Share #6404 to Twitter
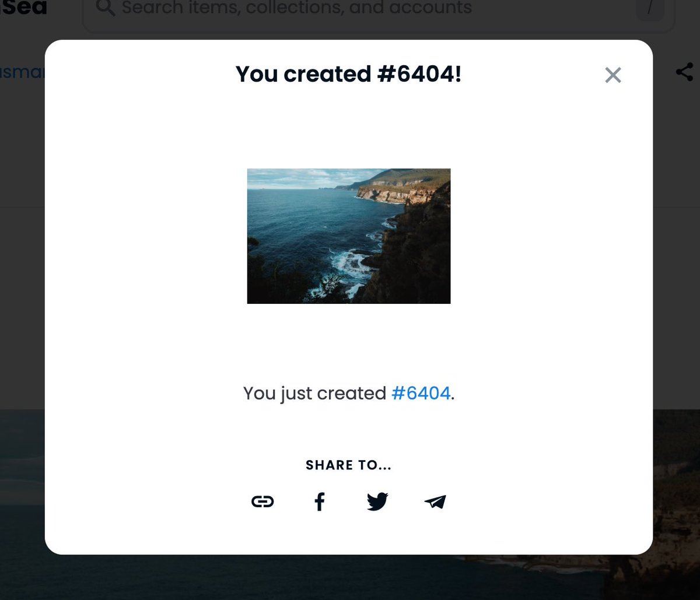The image size is (700, 600). coord(377,501)
